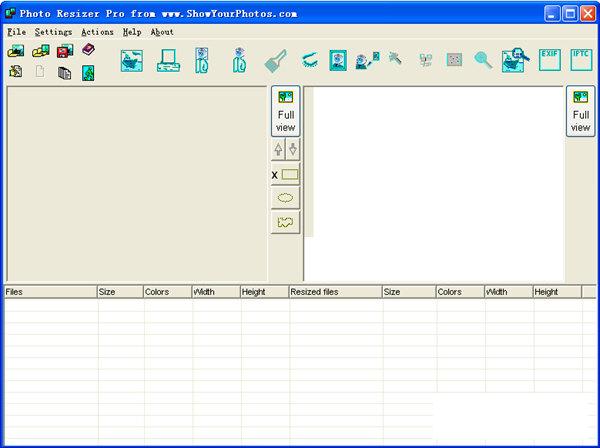Image resolution: width=600 pixels, height=448 pixels.
Task: Select the paintbrush tool icon
Action: [x=276, y=61]
